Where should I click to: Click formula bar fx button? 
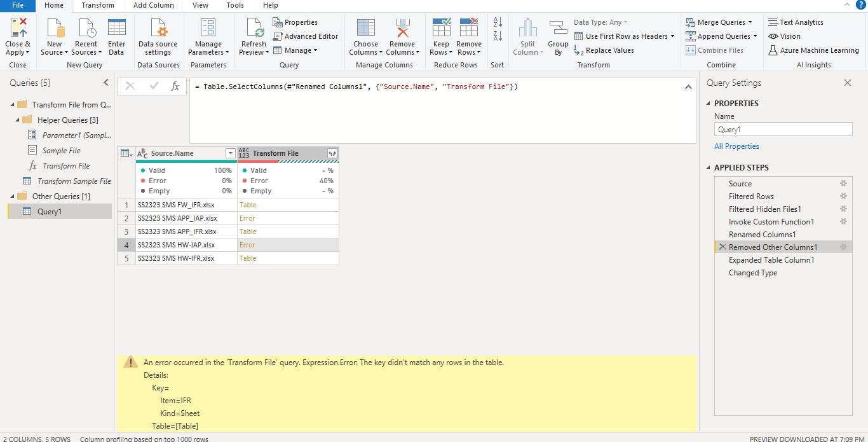coord(175,86)
